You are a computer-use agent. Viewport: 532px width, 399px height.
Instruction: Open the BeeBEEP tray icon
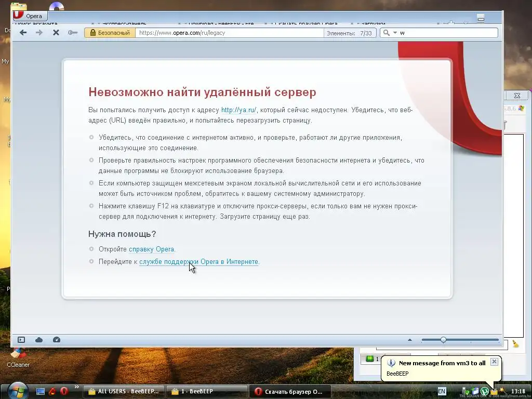click(x=494, y=392)
